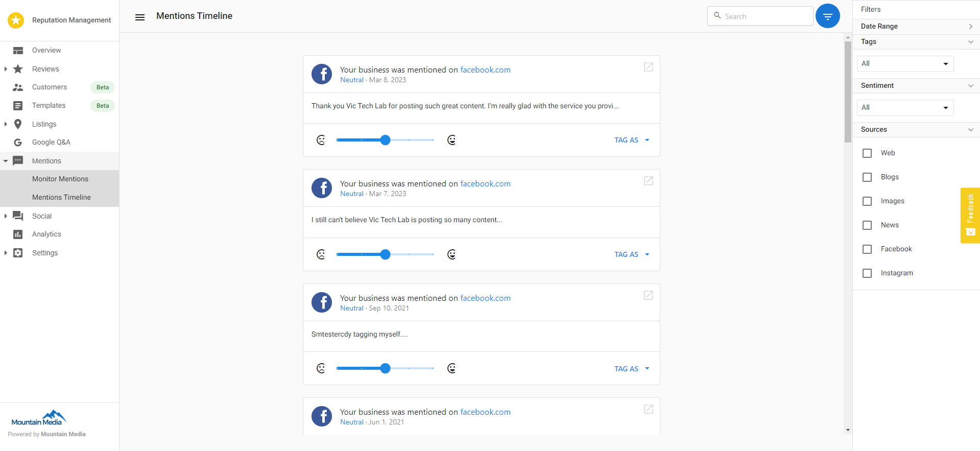The image size is (980, 451).
Task: Click Facebook logo on Sep 10, 2021 mention
Action: click(322, 302)
